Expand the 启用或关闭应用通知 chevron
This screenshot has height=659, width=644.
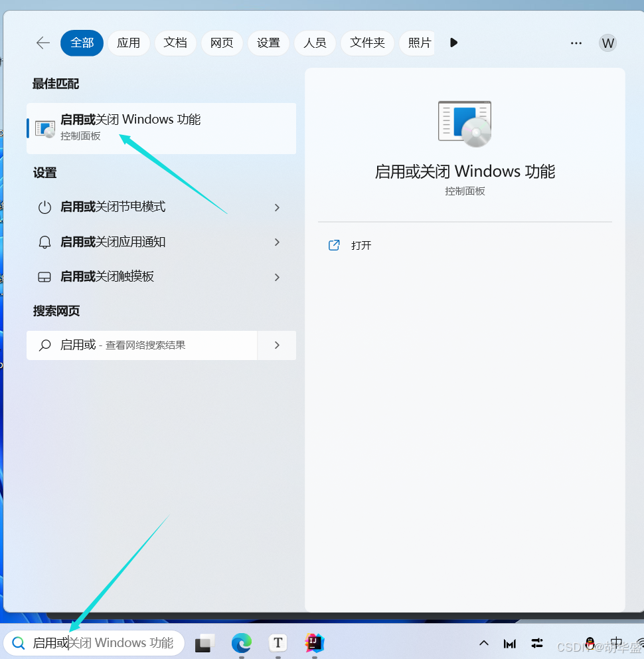click(277, 242)
